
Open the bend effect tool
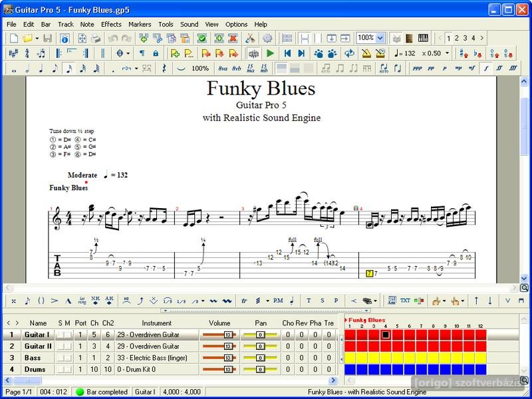(x=141, y=301)
